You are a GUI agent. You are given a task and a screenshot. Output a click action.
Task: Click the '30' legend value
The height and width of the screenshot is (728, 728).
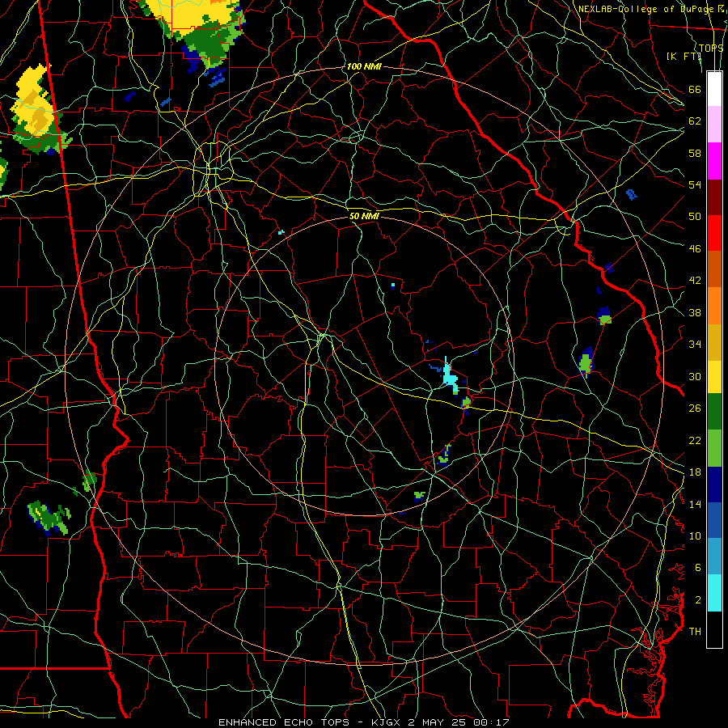click(x=695, y=376)
